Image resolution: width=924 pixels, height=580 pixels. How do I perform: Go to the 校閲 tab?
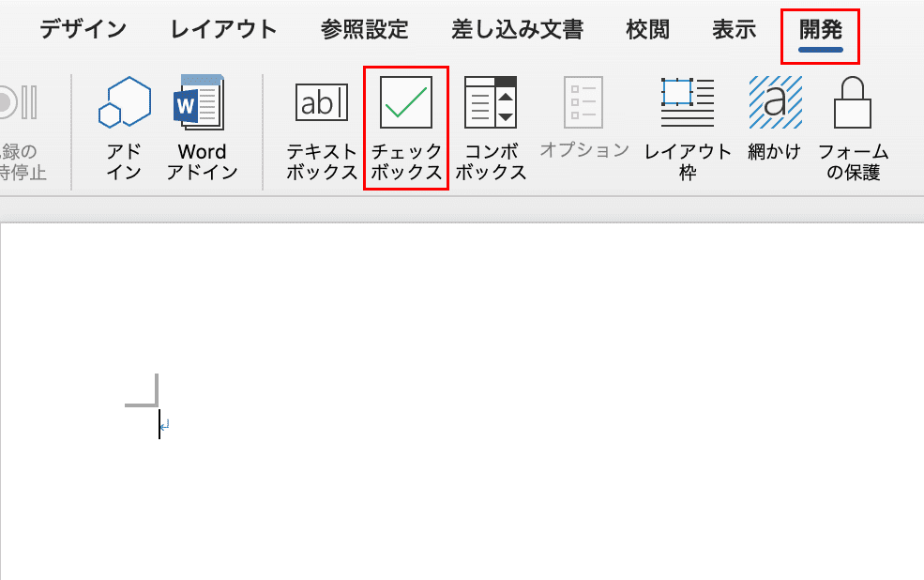(x=647, y=29)
